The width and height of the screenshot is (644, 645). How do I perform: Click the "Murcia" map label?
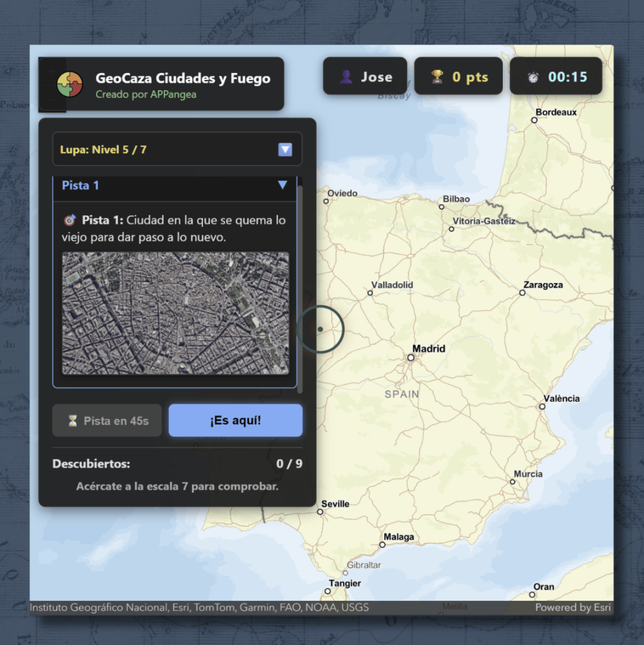[528, 474]
